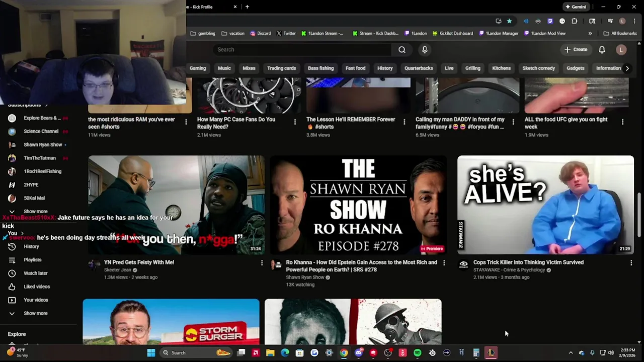This screenshot has width=644, height=362.
Task: Open the 1Landon Mod View bookmark
Action: (544, 34)
